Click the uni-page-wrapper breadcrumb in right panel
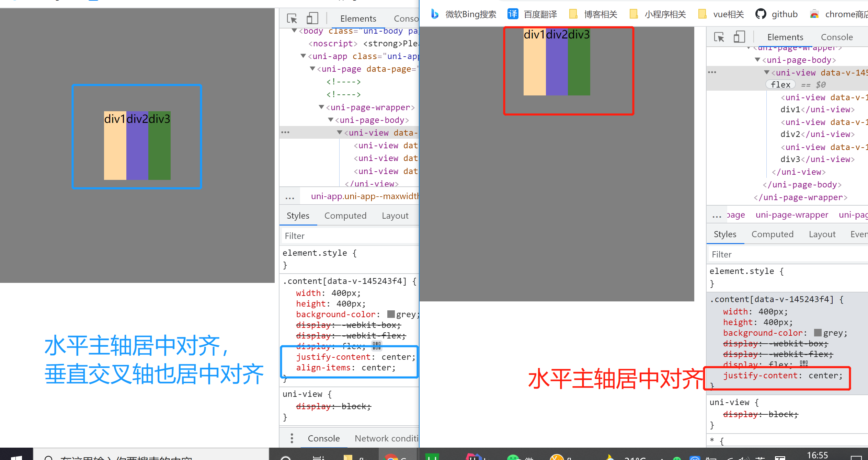Image resolution: width=868 pixels, height=460 pixels. [792, 215]
